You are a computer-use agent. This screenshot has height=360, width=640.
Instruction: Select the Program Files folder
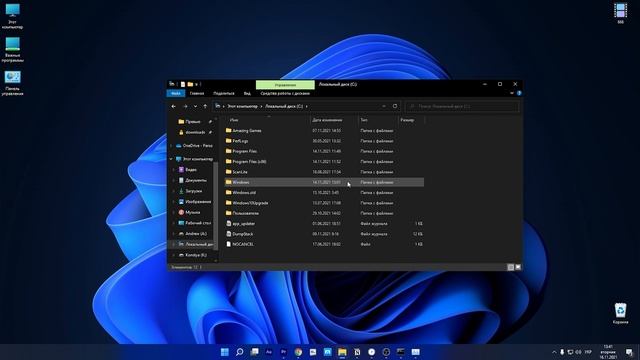point(244,151)
